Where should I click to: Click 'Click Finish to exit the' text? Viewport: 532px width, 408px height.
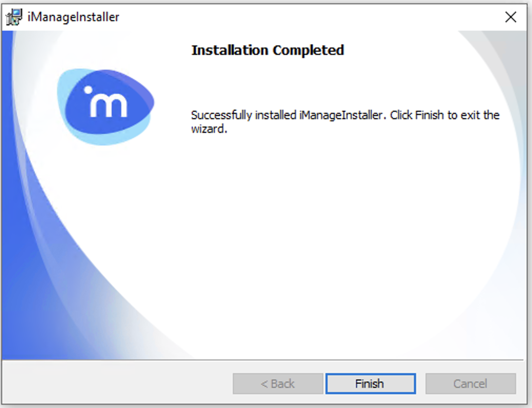[x=445, y=115]
